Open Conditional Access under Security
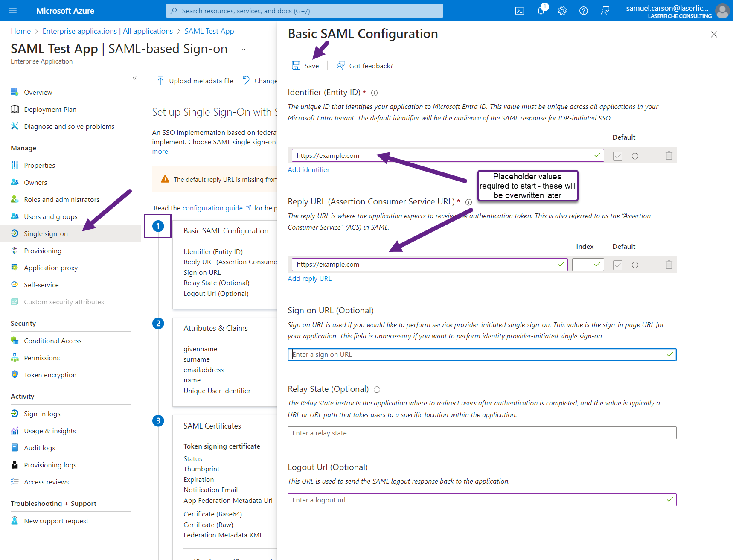The image size is (733, 560). click(x=52, y=341)
